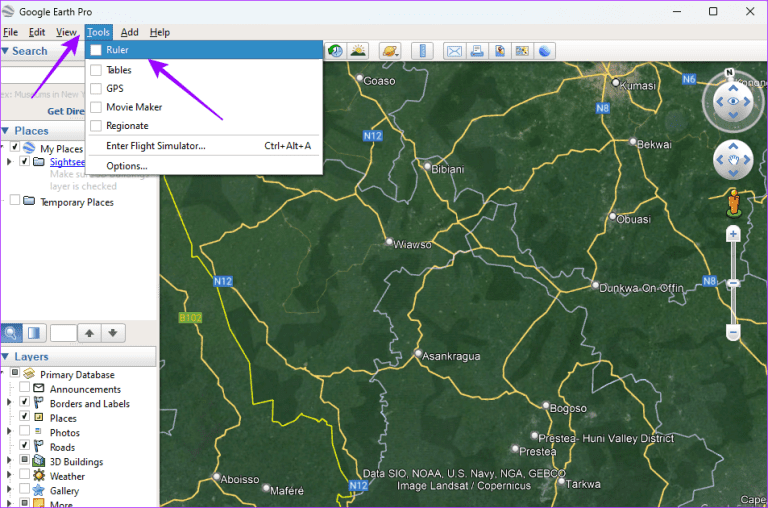
Task: Check the Movie Maker checkbox
Action: pyautogui.click(x=96, y=107)
